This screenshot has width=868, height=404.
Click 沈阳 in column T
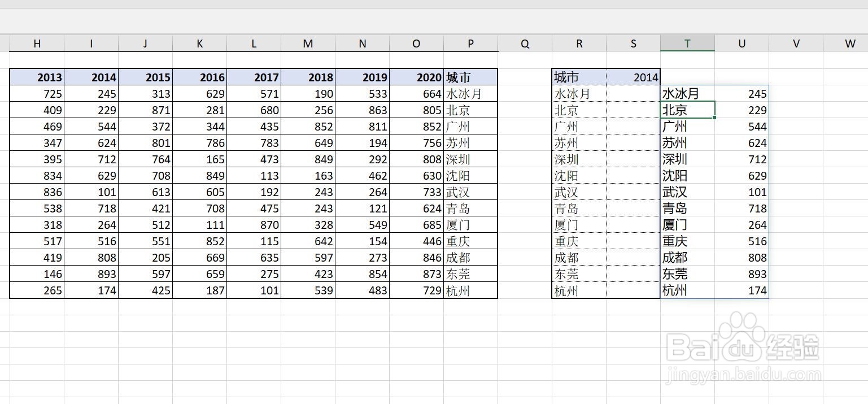click(x=687, y=176)
